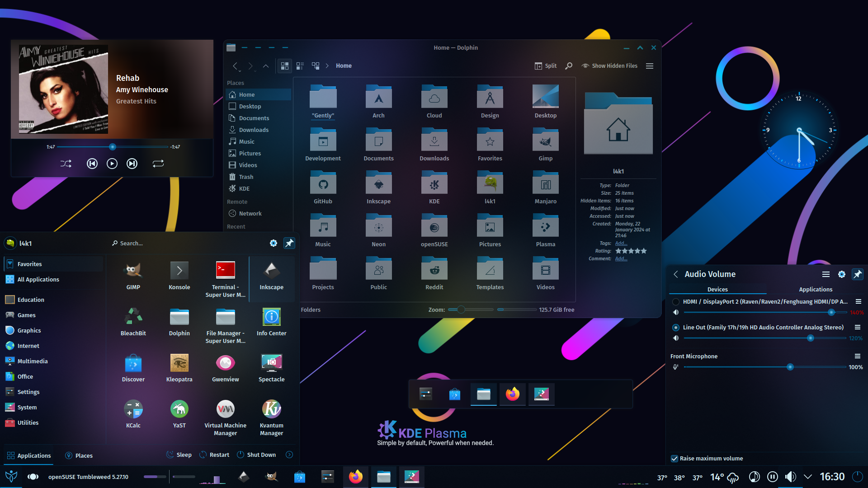Select All Applications category in launcher
The image size is (868, 488).
point(53,279)
